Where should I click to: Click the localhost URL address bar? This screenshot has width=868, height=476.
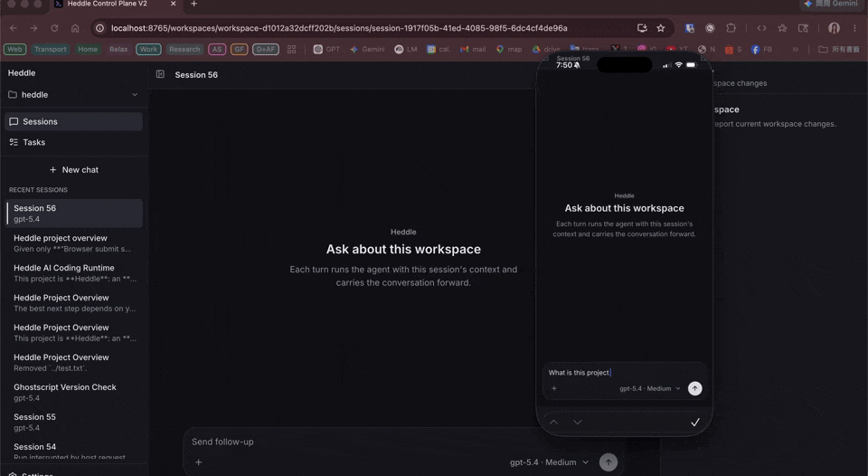pyautogui.click(x=339, y=28)
